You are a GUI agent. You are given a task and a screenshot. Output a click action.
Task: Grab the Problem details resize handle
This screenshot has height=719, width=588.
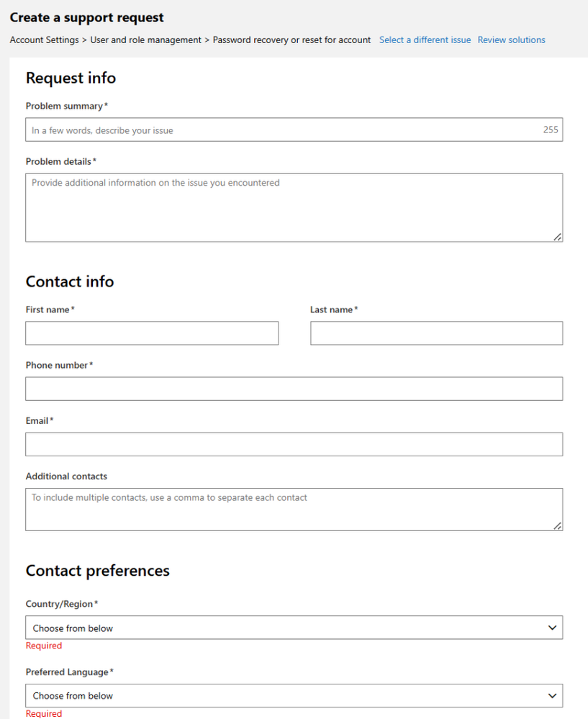558,237
